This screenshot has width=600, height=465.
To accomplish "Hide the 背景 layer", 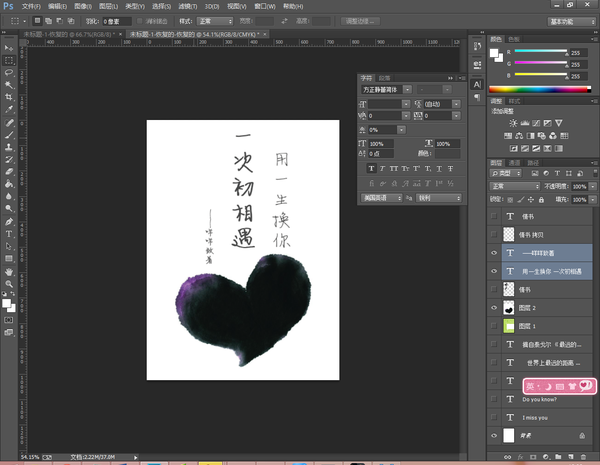I will point(494,436).
